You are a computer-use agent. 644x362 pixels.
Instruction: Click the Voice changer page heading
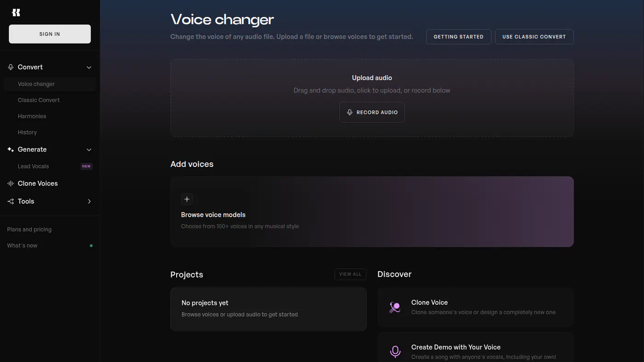222,20
